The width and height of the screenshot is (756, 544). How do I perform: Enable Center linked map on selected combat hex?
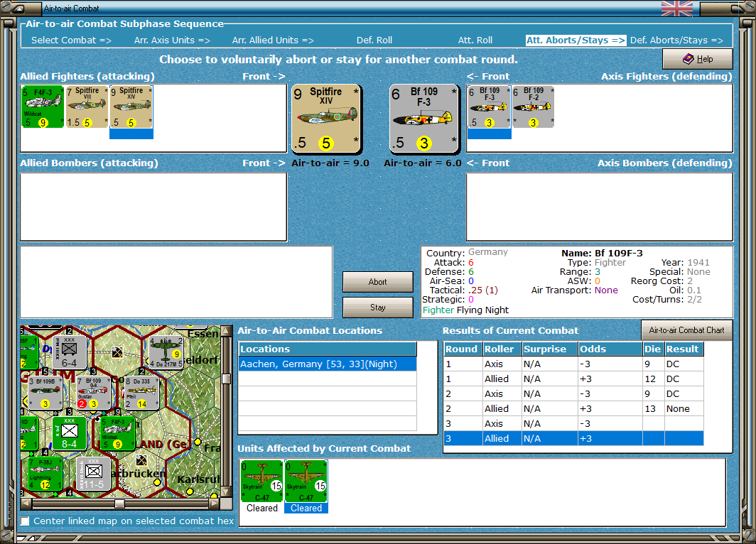pos(25,521)
